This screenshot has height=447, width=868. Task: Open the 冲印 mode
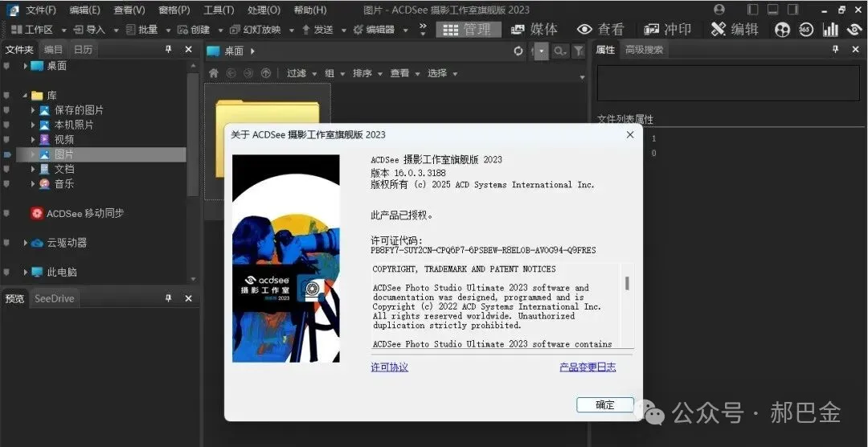[x=668, y=30]
